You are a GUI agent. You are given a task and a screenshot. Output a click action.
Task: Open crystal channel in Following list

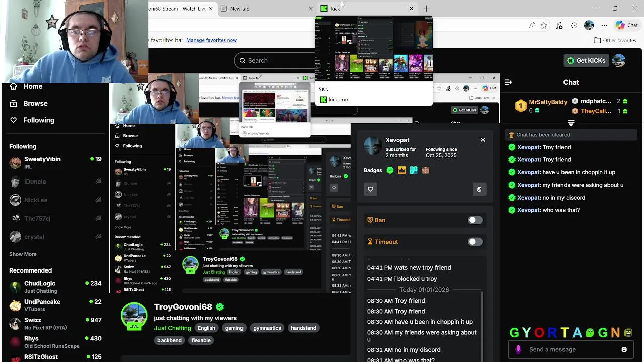[x=55, y=237]
